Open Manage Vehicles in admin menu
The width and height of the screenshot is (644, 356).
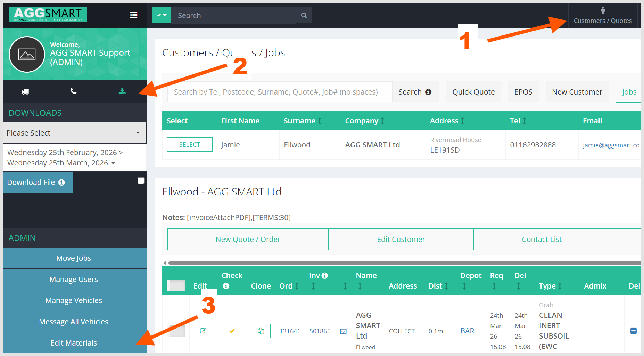(x=75, y=300)
